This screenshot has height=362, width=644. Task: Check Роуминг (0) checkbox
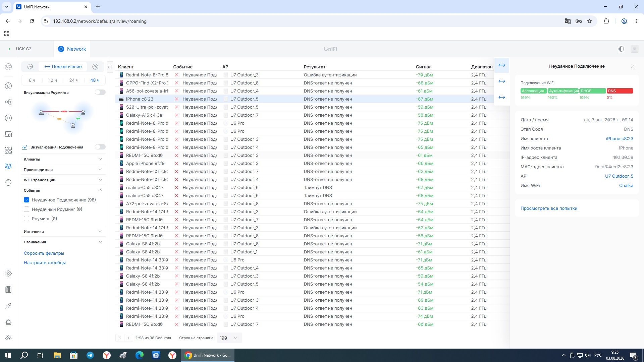26,219
